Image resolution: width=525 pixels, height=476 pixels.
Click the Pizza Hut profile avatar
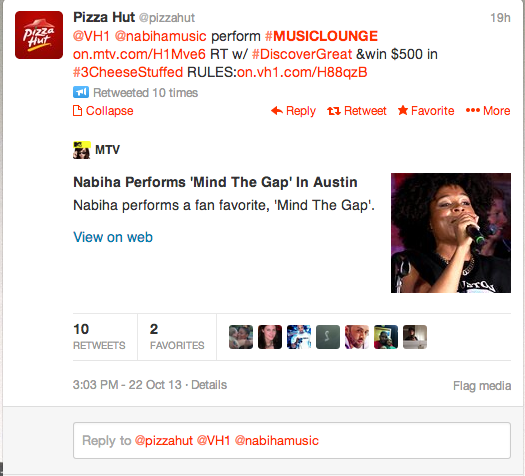39,35
